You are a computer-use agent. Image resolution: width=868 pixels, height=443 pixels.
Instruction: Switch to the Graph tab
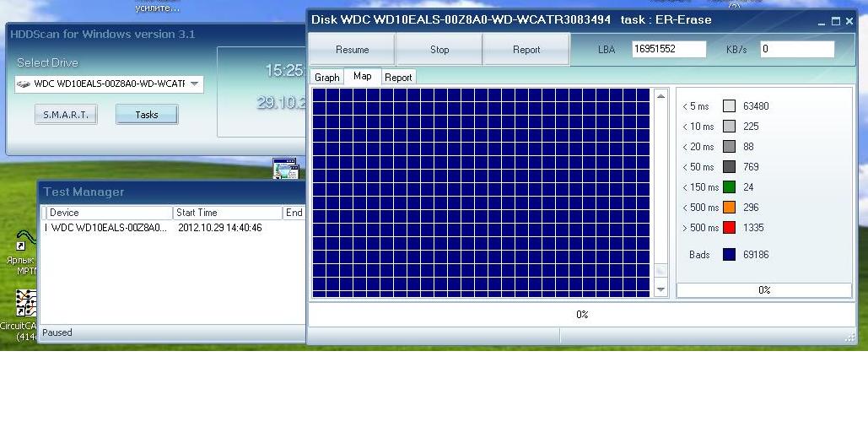point(327,78)
